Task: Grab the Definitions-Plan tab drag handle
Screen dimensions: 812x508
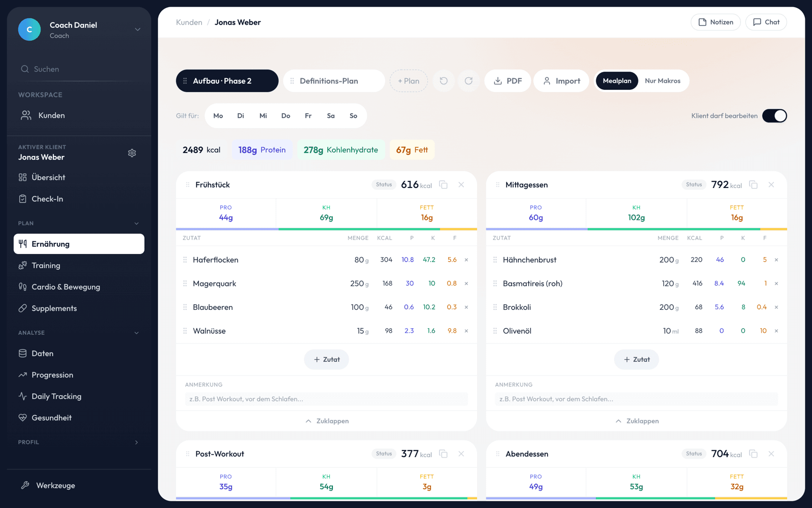Action: pos(292,81)
